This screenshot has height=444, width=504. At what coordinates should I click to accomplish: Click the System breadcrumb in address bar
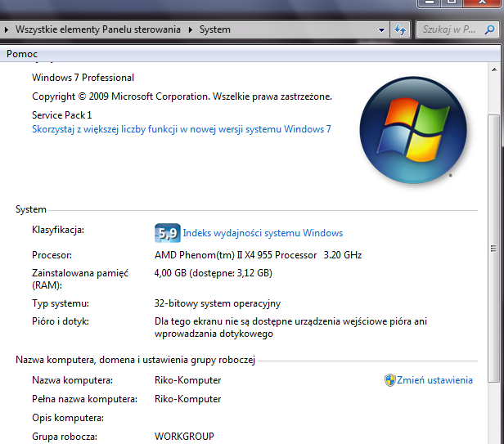coord(214,29)
